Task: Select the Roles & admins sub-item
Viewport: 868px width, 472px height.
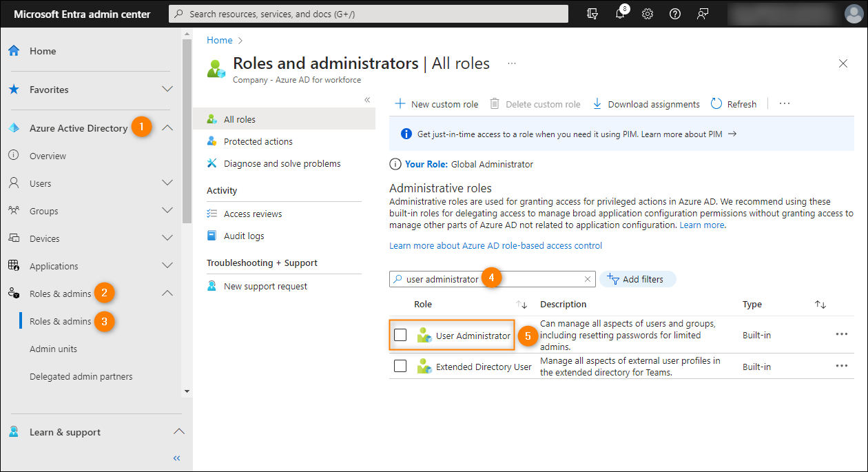Action: pos(60,321)
